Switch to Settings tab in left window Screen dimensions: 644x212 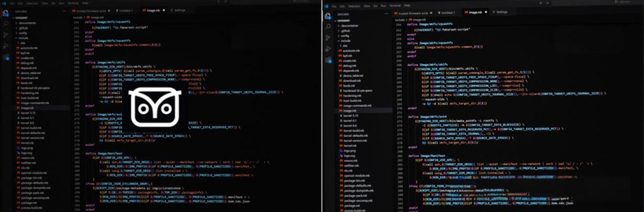(178, 10)
